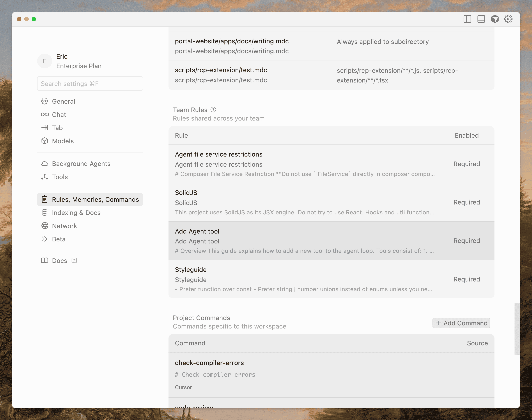Screen dimensions: 532x420
Task: Go to Indexing & Docs settings
Action: click(x=76, y=213)
